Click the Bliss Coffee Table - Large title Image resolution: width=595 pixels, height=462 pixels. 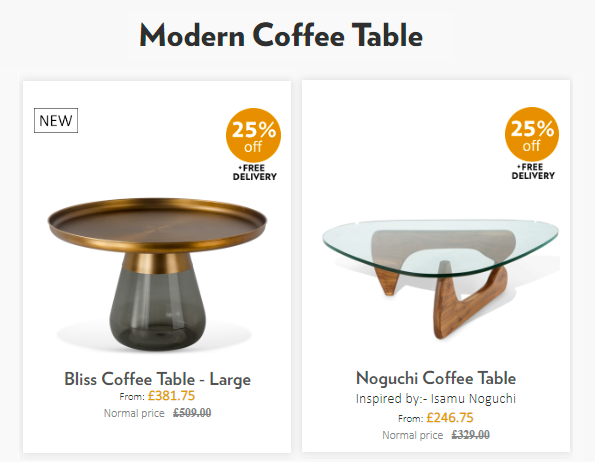[x=157, y=379]
